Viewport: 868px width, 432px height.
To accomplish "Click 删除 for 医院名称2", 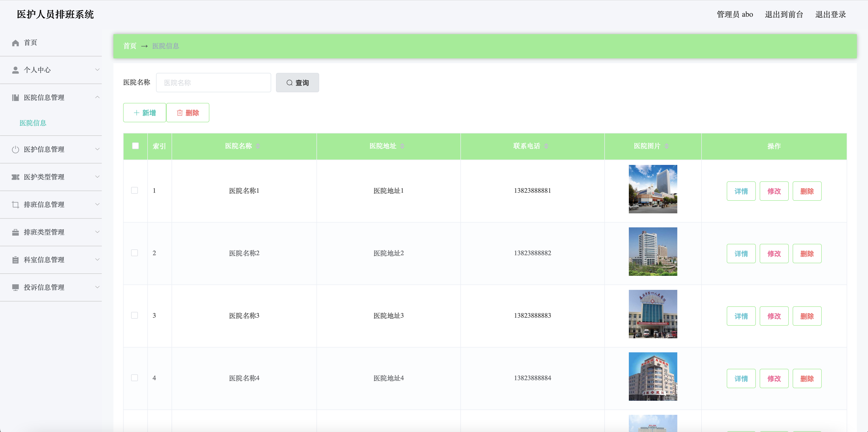I will (x=807, y=254).
